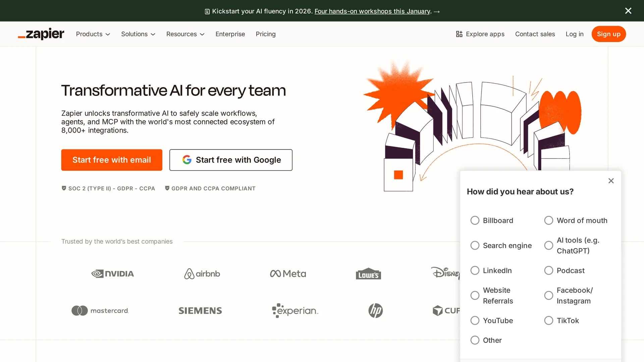Click the Zapier logo
The image size is (644, 362).
tap(41, 34)
